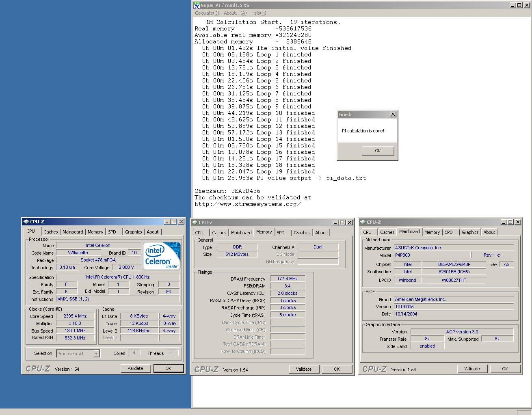Viewport: 532px width, 415px height.
Task: Click the Chipset value i865P/PE/G/i848P
Action: coord(454,264)
